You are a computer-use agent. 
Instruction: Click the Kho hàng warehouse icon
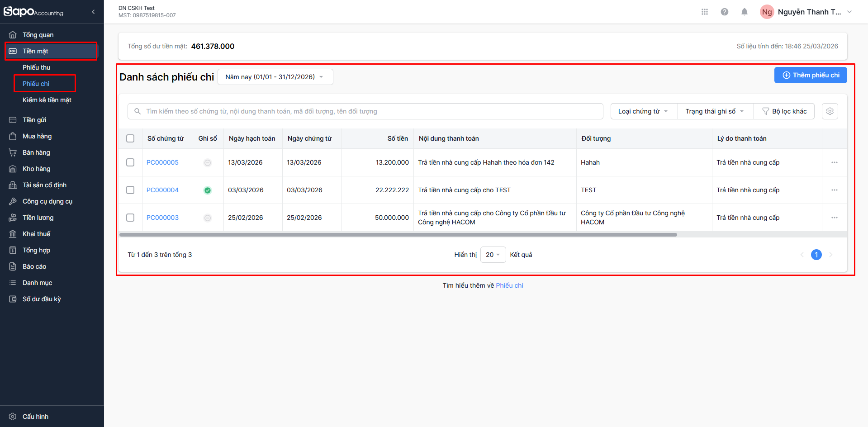13,169
